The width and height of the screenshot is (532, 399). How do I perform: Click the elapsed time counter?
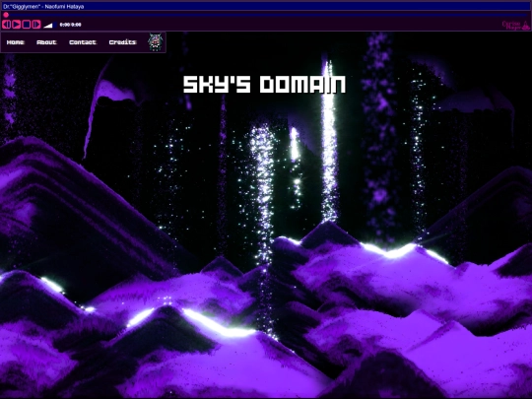pyautogui.click(x=65, y=25)
